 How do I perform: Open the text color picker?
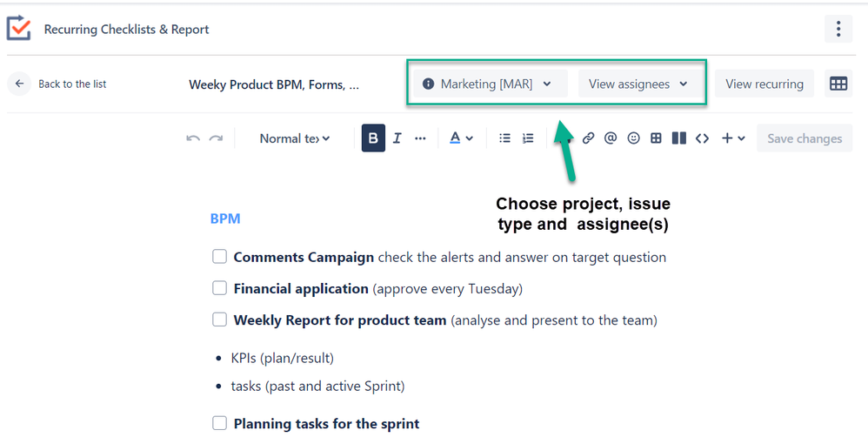point(461,138)
